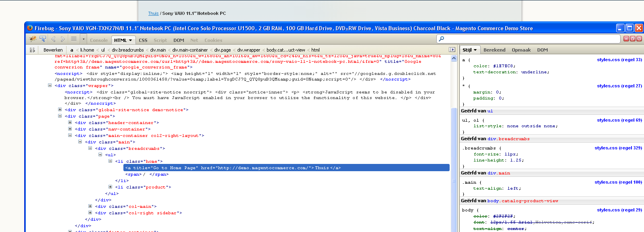
Task: Click the color #1E7EC8 value
Action: (x=503, y=66)
